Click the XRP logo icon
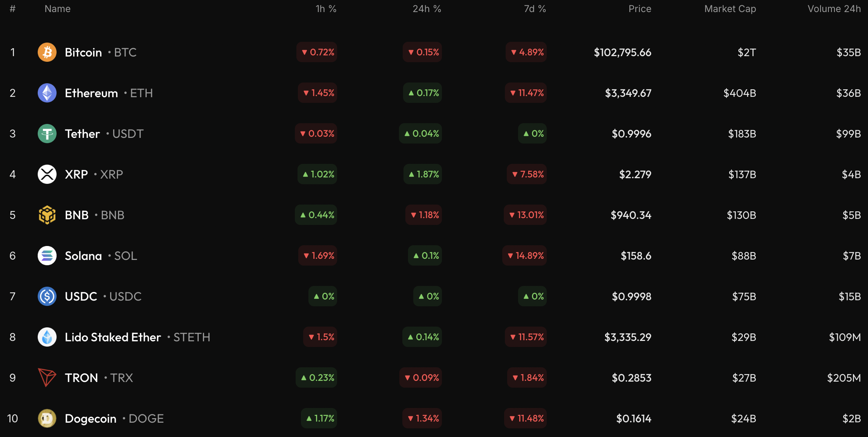Image resolution: width=868 pixels, height=437 pixels. 47,174
